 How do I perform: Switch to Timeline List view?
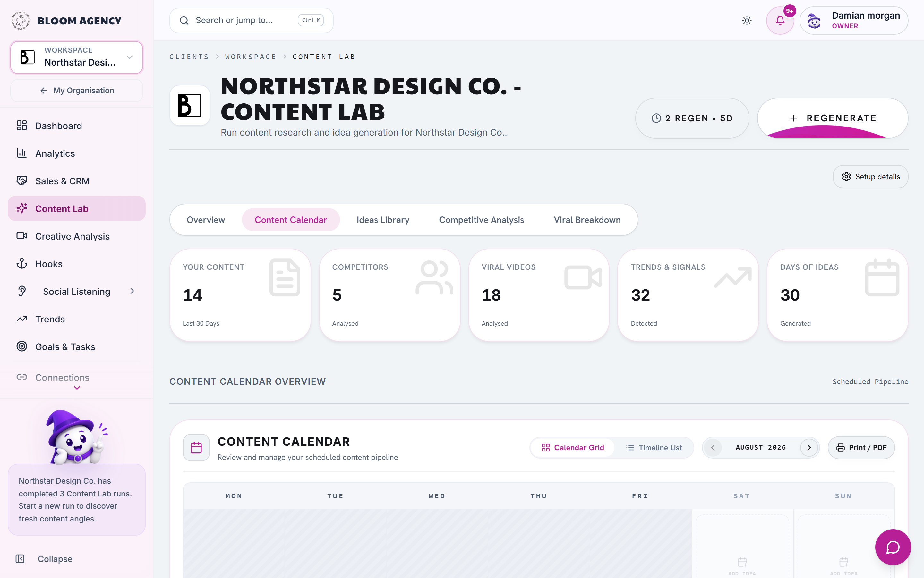654,448
